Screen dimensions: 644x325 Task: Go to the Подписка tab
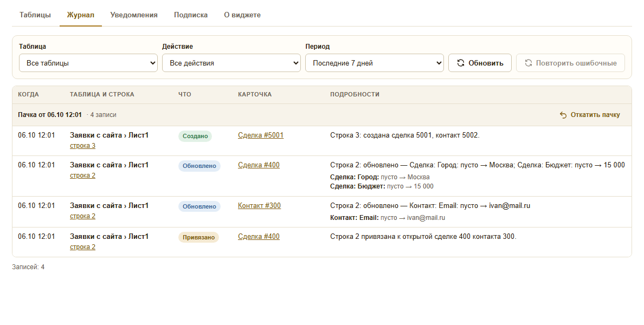tap(191, 15)
